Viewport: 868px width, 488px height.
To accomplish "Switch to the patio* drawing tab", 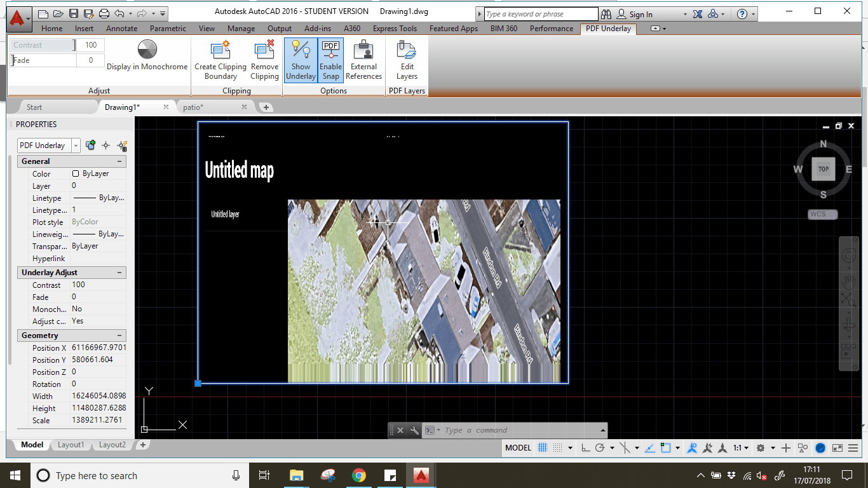I will 193,107.
